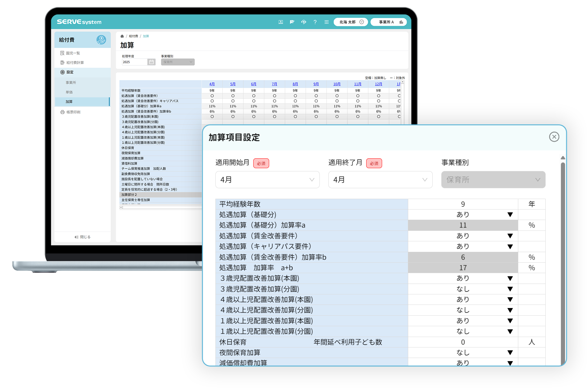Collapse the sidebar with 閉じる
Image resolution: width=587 pixels, height=392 pixels.
point(82,237)
